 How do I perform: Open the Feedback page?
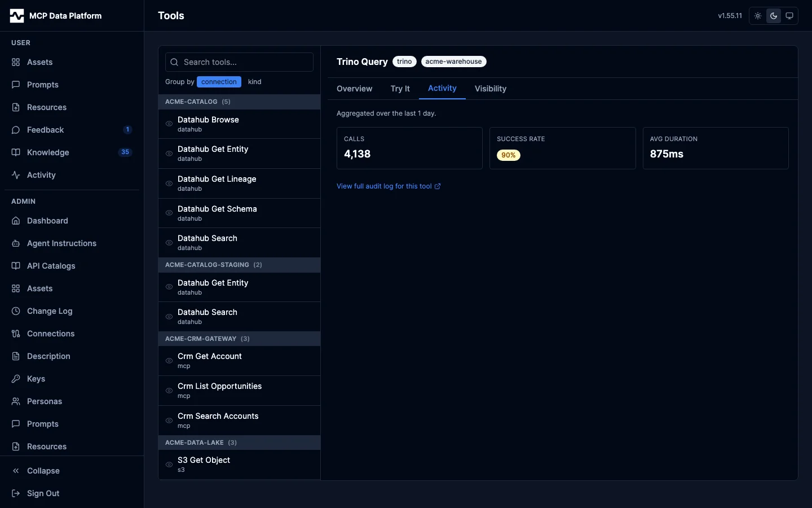pyautogui.click(x=72, y=130)
